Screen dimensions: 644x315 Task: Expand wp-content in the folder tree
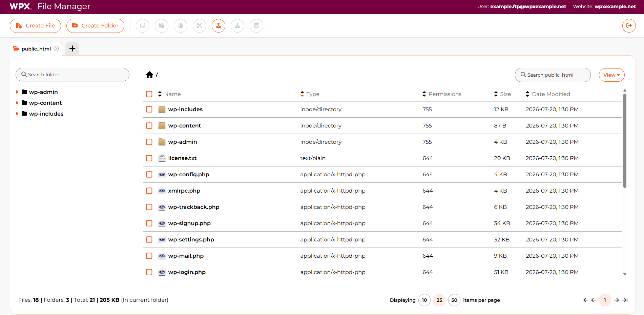[x=17, y=103]
